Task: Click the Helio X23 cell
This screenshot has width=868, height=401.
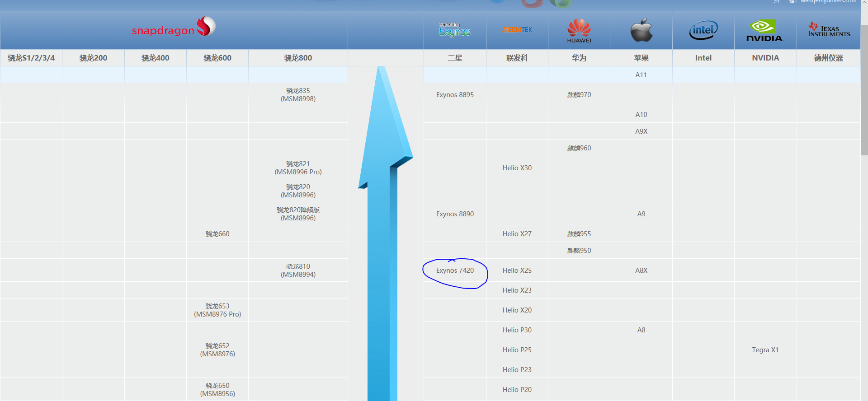Action: (517, 290)
